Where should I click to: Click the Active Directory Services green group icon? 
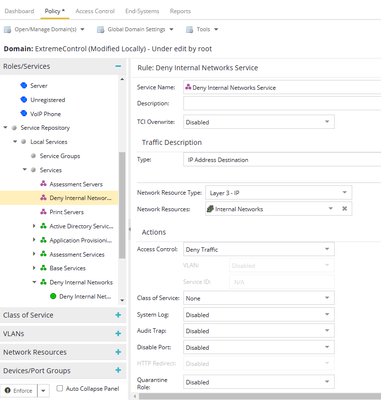click(43, 226)
